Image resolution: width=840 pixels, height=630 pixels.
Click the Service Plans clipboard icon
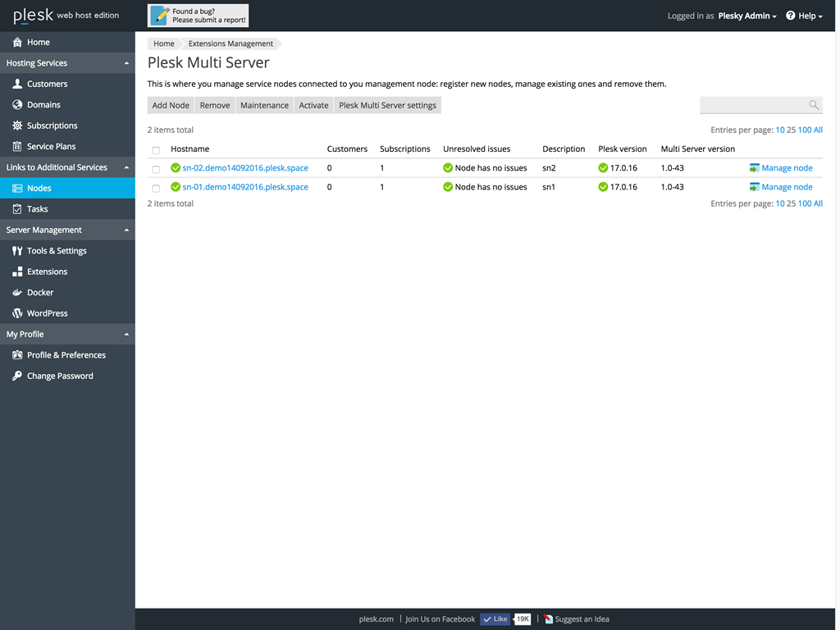[17, 146]
